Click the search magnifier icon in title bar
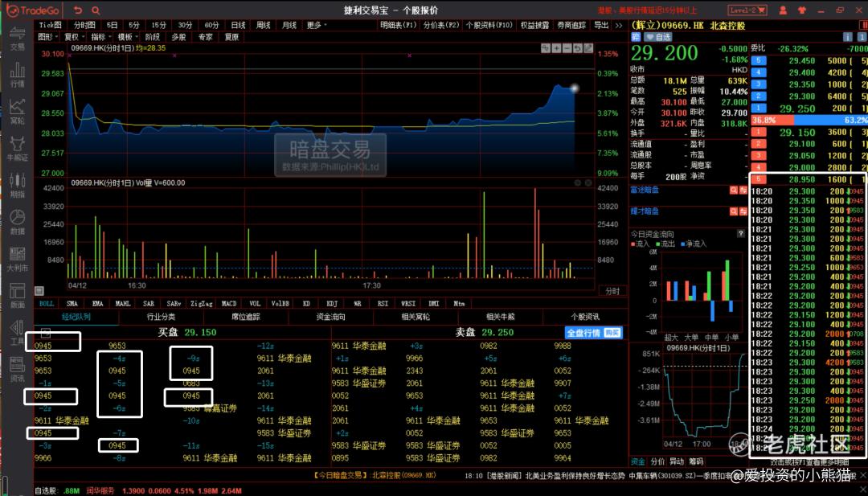Viewport: 868px width, 496px height. coord(96,10)
